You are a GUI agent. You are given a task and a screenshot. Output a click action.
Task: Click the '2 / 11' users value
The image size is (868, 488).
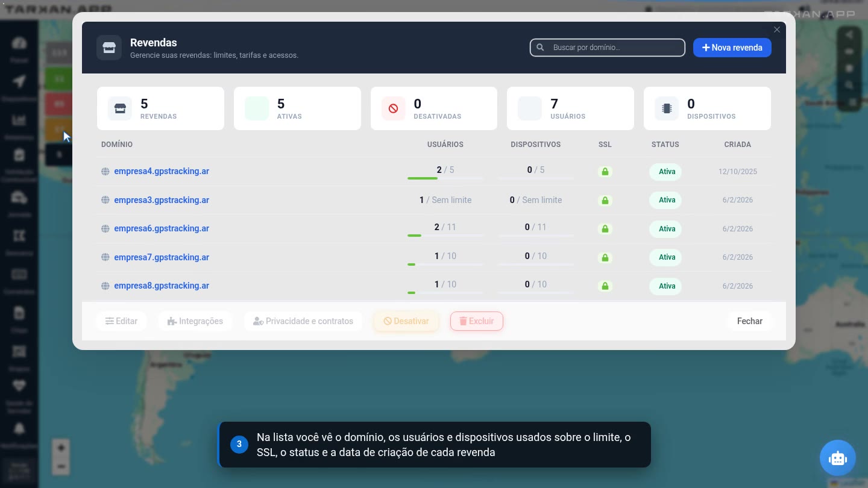click(x=445, y=227)
